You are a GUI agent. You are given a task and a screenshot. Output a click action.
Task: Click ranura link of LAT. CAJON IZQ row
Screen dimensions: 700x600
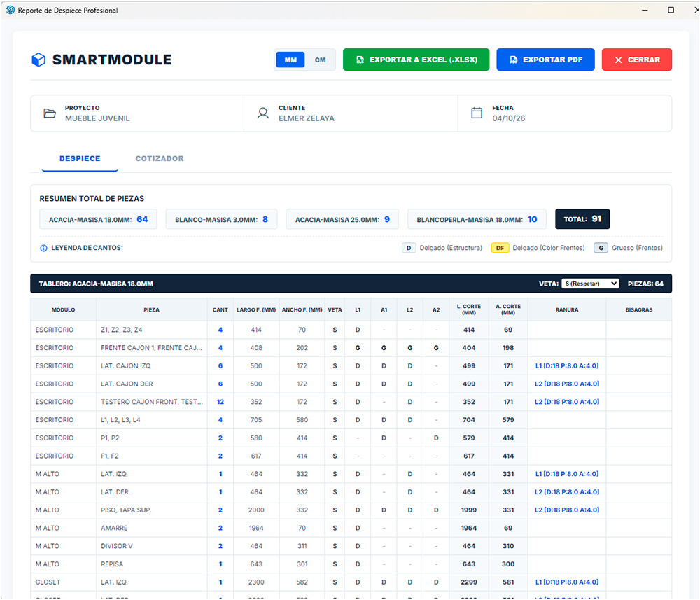tap(567, 366)
